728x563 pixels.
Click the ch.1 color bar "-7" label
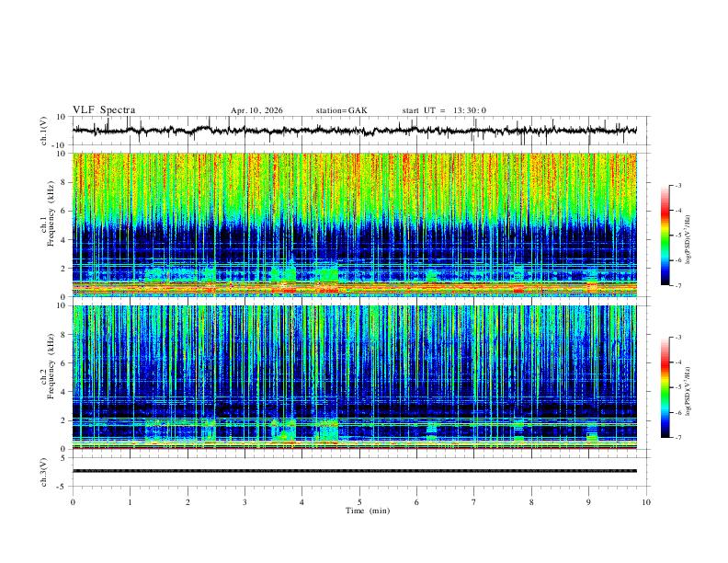tap(678, 285)
